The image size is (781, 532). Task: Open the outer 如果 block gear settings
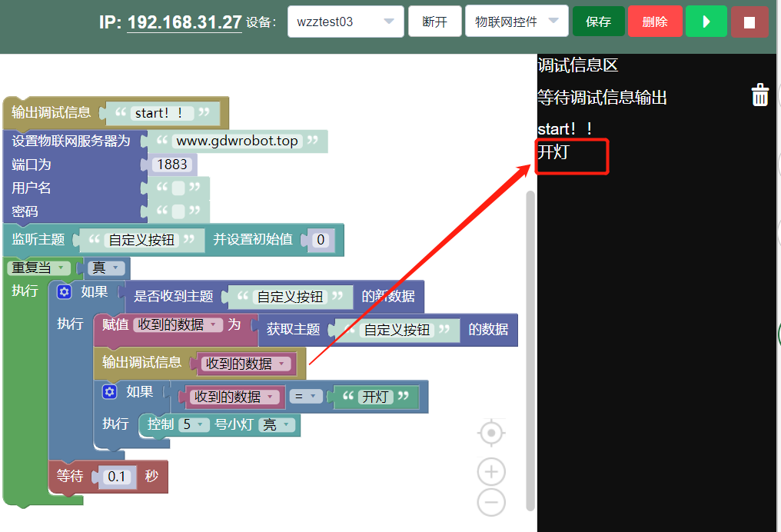pyautogui.click(x=65, y=291)
